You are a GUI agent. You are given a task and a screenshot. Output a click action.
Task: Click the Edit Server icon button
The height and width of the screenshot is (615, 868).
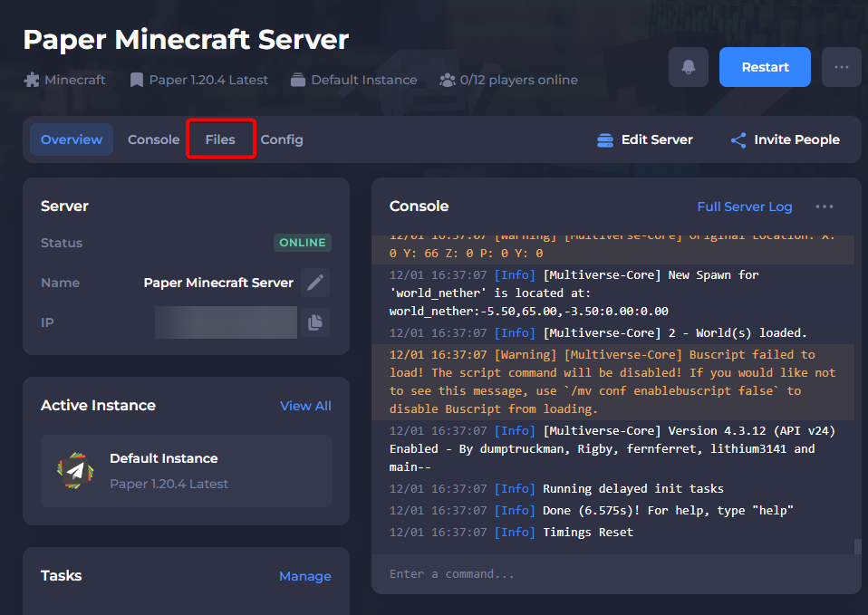[605, 140]
